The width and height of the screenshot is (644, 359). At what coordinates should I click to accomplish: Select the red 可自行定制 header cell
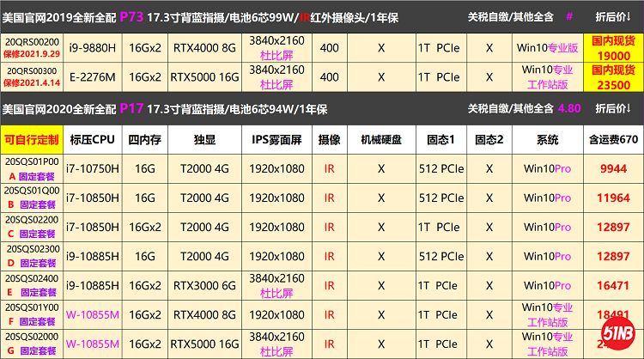point(32,138)
